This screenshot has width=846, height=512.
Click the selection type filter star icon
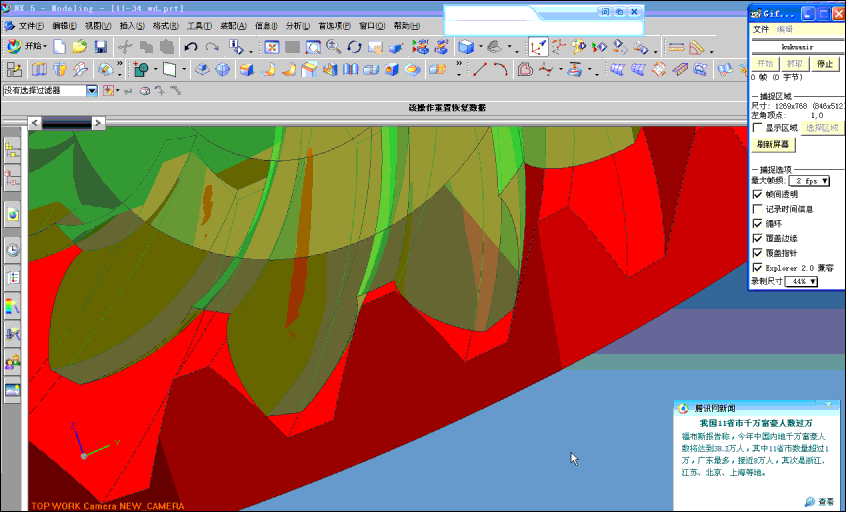pyautogui.click(x=108, y=91)
